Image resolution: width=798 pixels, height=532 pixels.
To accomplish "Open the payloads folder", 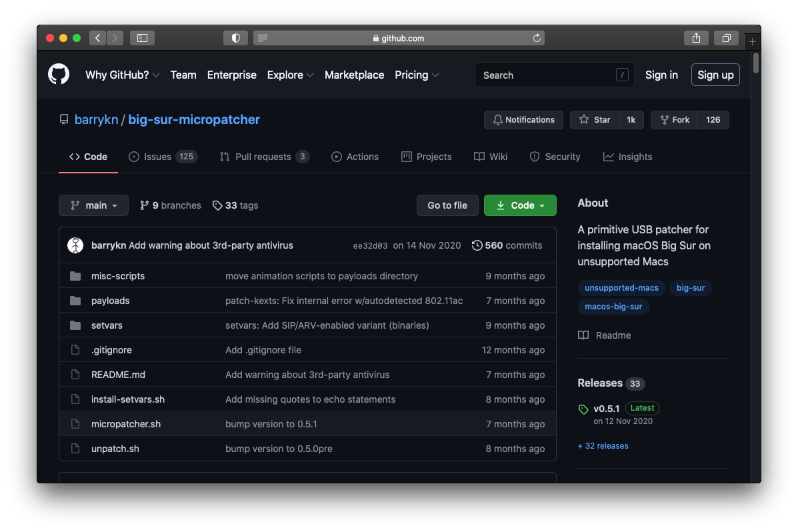I will point(111,301).
